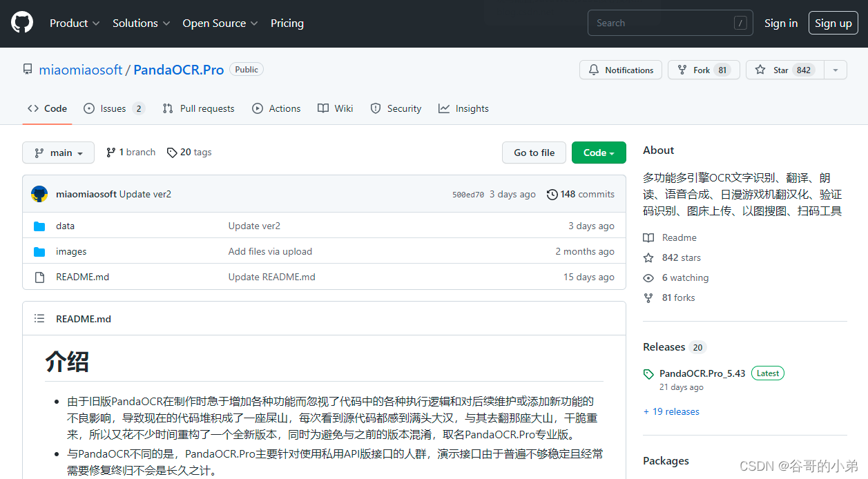This screenshot has width=868, height=479.
Task: Open the 19 releases link
Action: coord(671,411)
